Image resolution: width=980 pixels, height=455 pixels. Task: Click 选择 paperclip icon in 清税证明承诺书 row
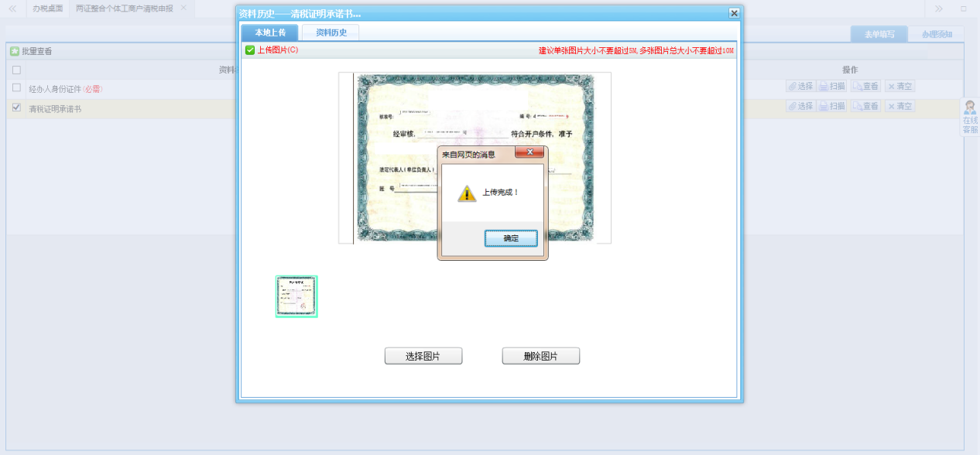tap(792, 106)
